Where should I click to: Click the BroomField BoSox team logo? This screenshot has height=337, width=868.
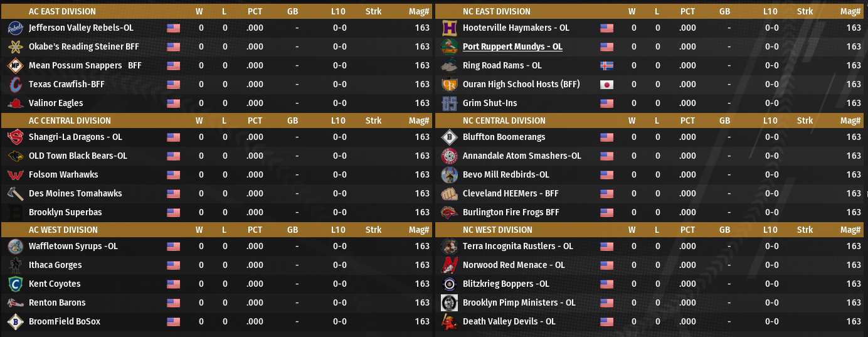(x=15, y=322)
